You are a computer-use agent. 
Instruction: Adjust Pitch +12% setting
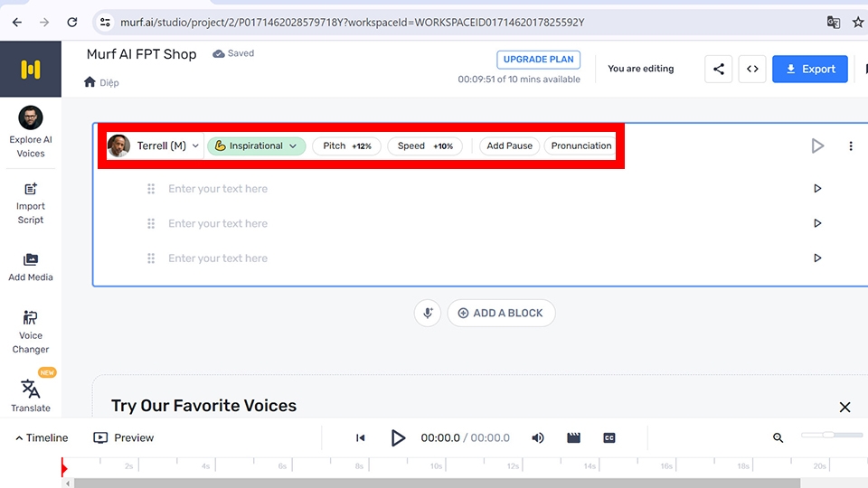[346, 146]
